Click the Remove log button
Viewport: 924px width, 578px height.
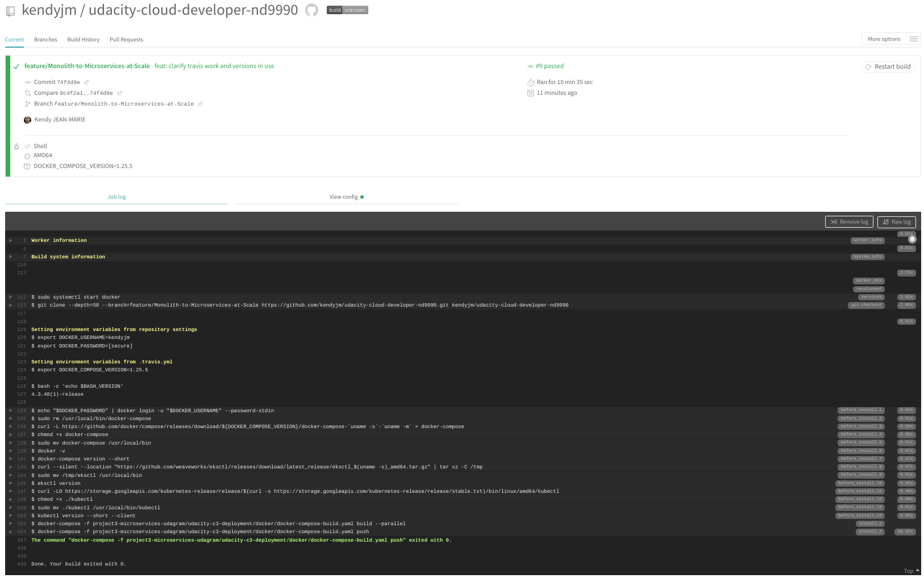(849, 222)
